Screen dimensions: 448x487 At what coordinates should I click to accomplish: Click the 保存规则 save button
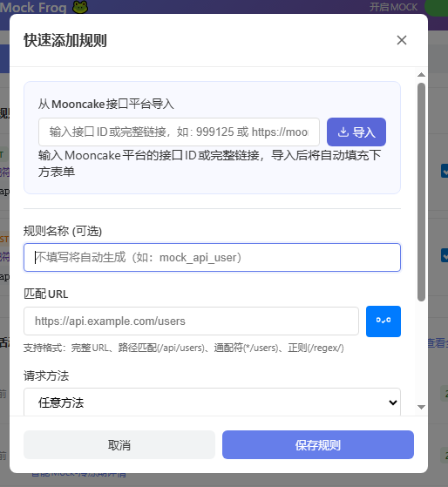[x=318, y=445]
